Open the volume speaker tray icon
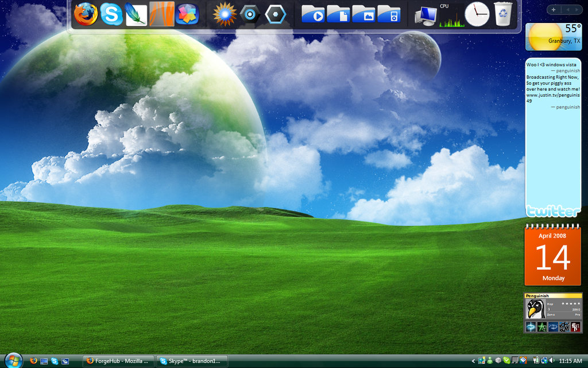This screenshot has width=588, height=368. 552,361
